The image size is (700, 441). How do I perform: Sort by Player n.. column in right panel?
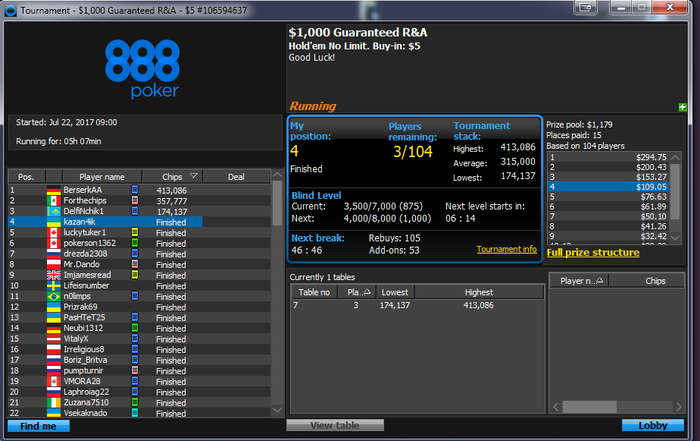pyautogui.click(x=579, y=281)
